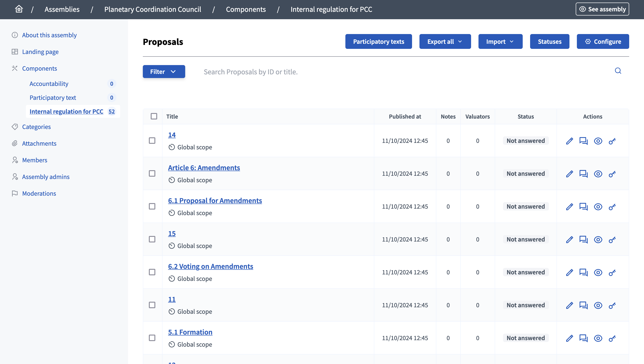Open answer icon for proposal 11
The width and height of the screenshot is (644, 364).
[583, 305]
